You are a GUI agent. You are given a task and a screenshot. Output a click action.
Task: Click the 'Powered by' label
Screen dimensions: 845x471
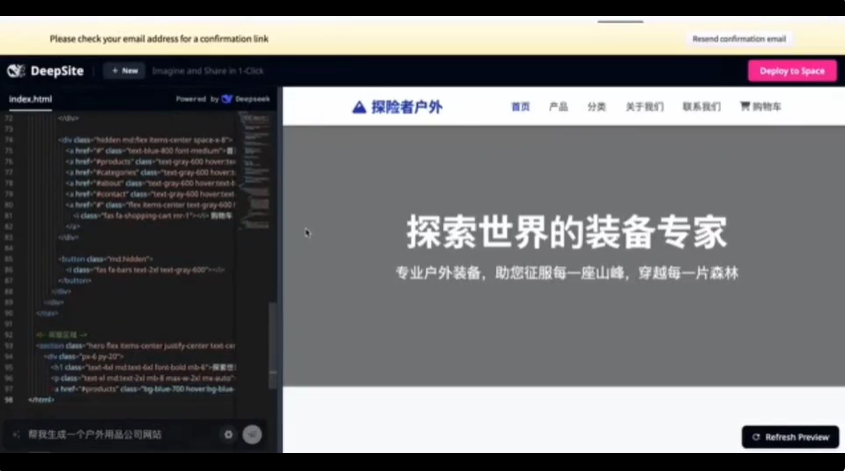[197, 99]
